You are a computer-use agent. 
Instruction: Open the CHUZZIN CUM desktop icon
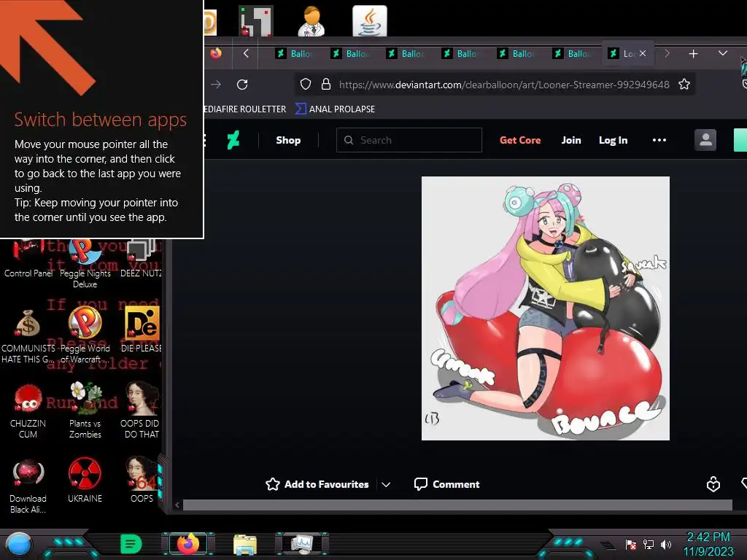pyautogui.click(x=28, y=411)
